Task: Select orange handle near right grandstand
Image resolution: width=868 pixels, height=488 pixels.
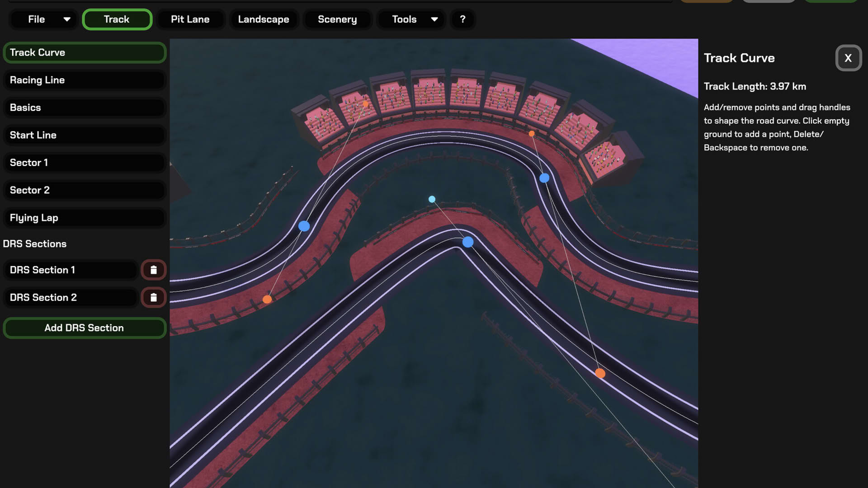Action: [532, 134]
